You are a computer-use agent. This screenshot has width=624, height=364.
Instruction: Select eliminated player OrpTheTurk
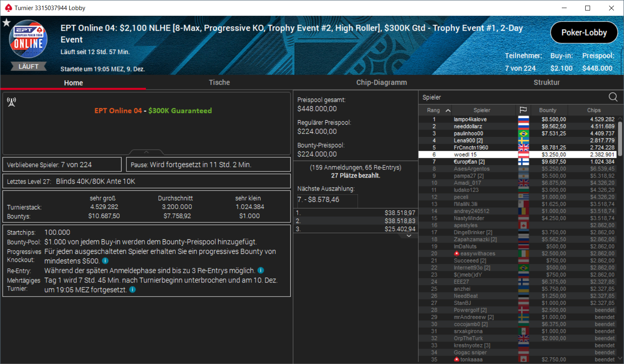pos(518,338)
